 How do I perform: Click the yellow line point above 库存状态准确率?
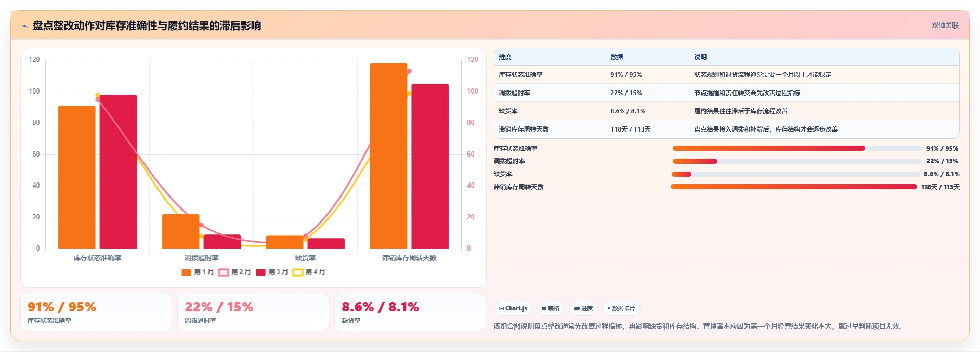97,95
